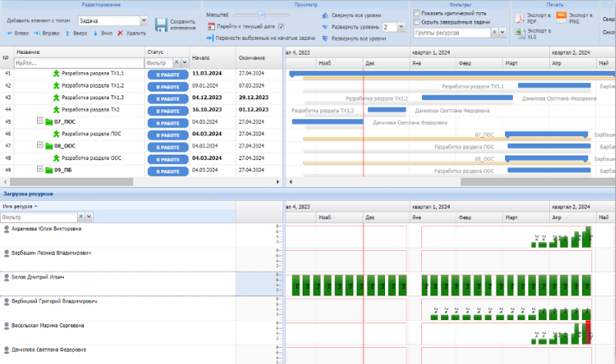Open the expand level number dropdown
Screen dimensions: 616x364
pyautogui.click(x=400, y=27)
